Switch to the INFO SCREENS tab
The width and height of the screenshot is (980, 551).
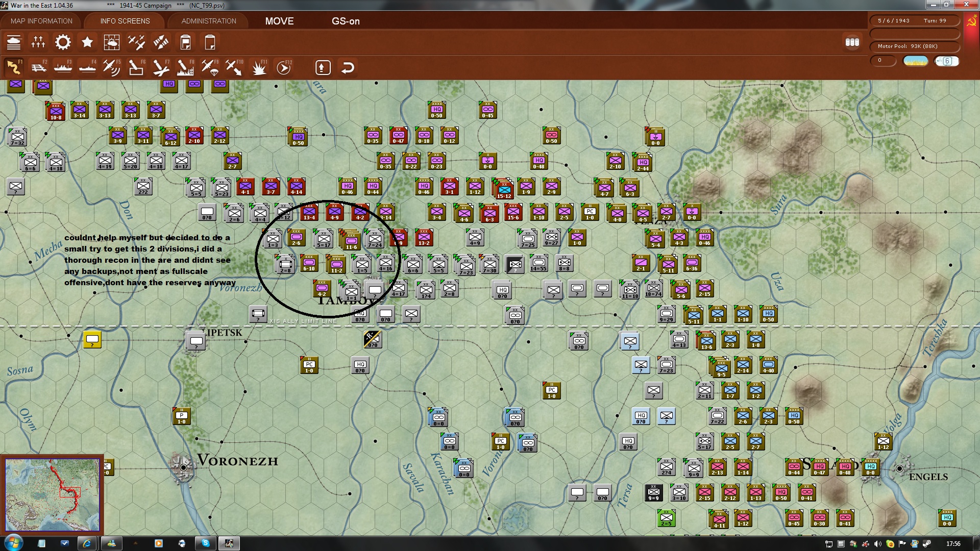pyautogui.click(x=125, y=21)
